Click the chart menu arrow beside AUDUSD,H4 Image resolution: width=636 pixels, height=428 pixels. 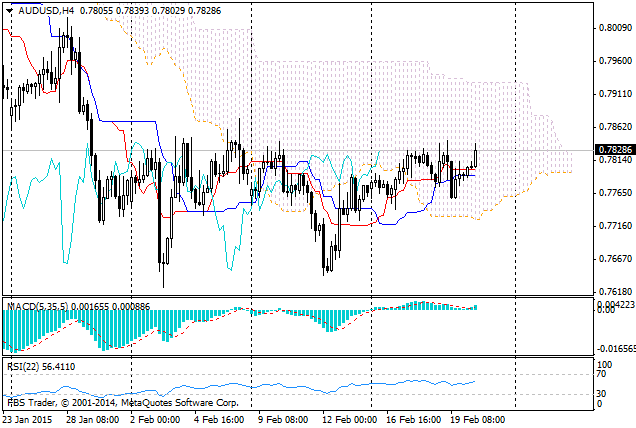[x=9, y=11]
